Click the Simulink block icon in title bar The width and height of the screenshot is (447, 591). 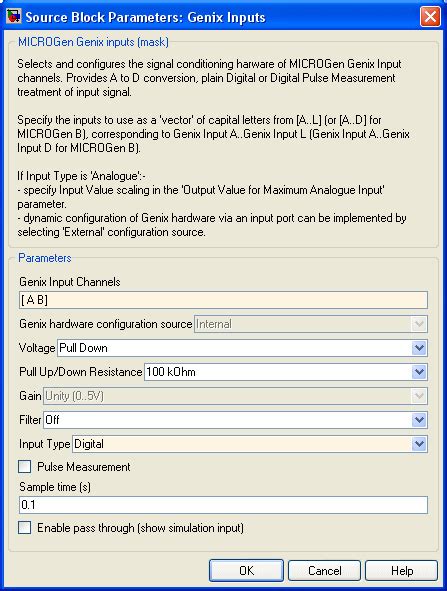coord(14,17)
